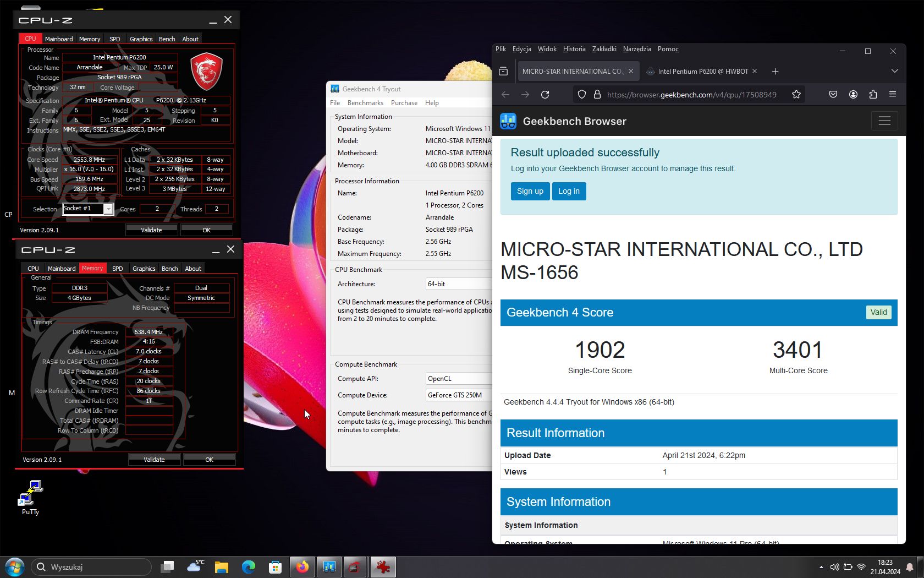
Task: Click the Valid badge on Geekbench score
Action: 878,312
